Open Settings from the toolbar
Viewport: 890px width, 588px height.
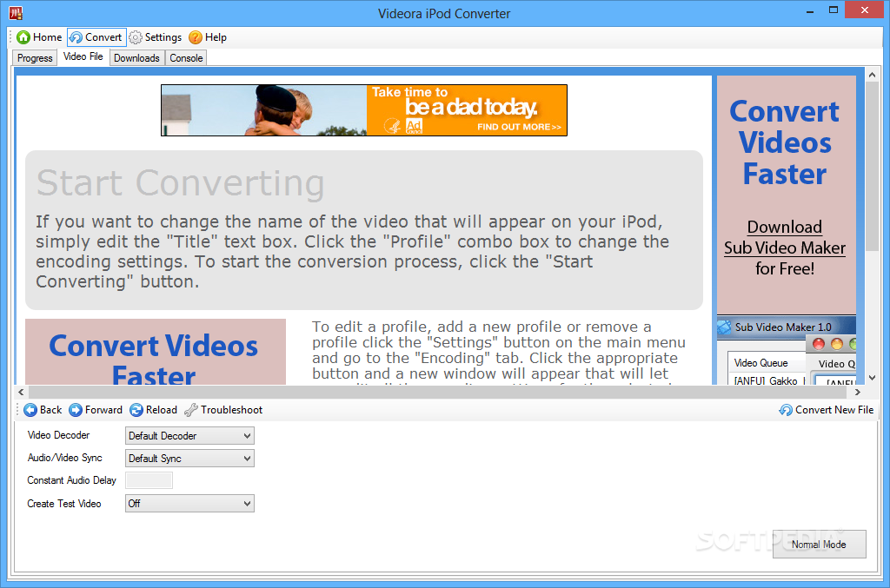tap(155, 37)
